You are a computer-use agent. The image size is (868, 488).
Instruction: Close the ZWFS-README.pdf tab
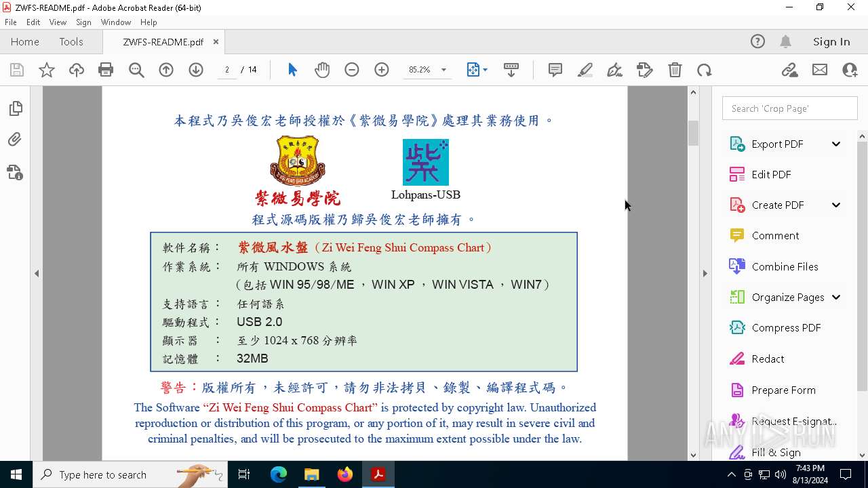click(x=216, y=41)
